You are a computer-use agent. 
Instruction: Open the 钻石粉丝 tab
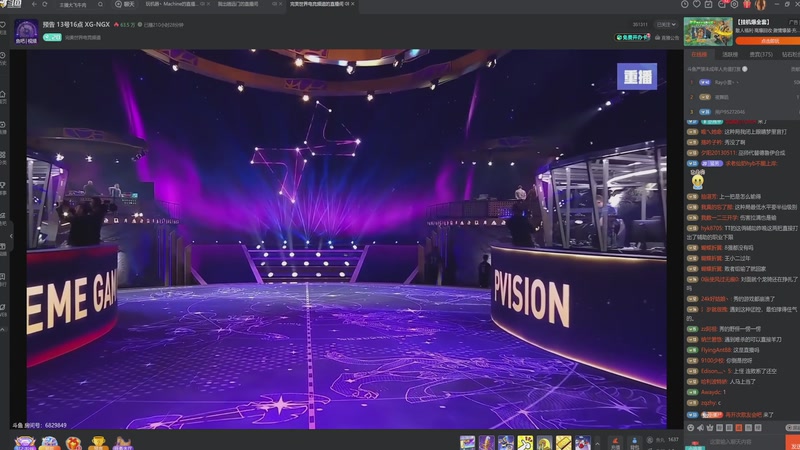pos(791,54)
